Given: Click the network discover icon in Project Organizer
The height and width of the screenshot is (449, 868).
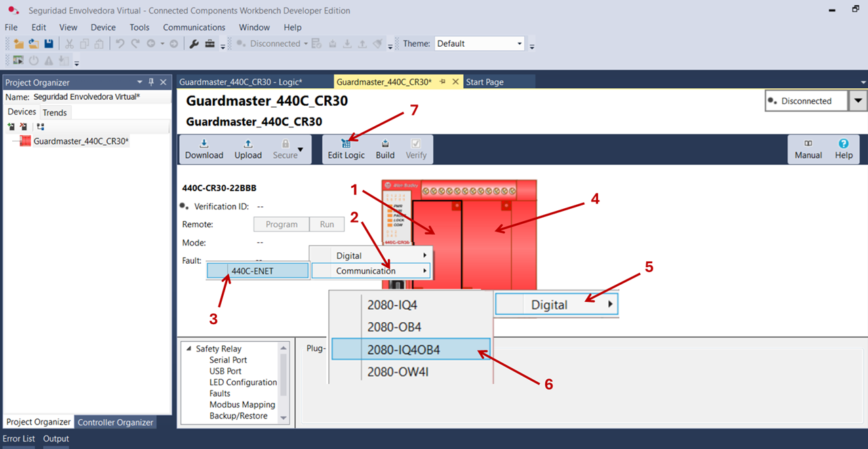Looking at the screenshot, I should tap(41, 126).
